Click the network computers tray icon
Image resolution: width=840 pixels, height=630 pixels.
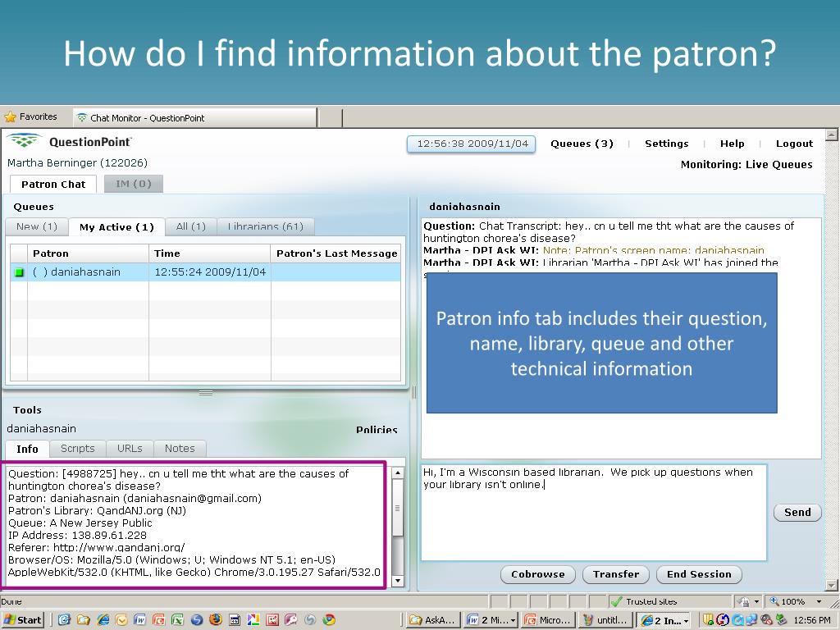751,620
